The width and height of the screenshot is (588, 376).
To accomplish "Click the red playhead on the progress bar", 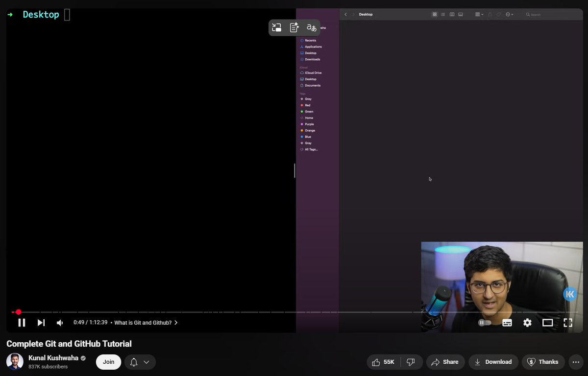I will click(19, 312).
